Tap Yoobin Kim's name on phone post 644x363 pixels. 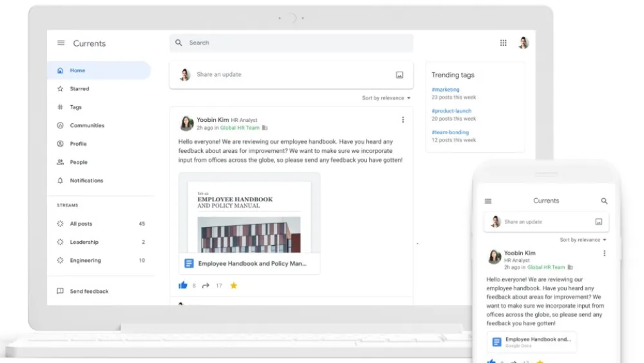click(x=520, y=253)
